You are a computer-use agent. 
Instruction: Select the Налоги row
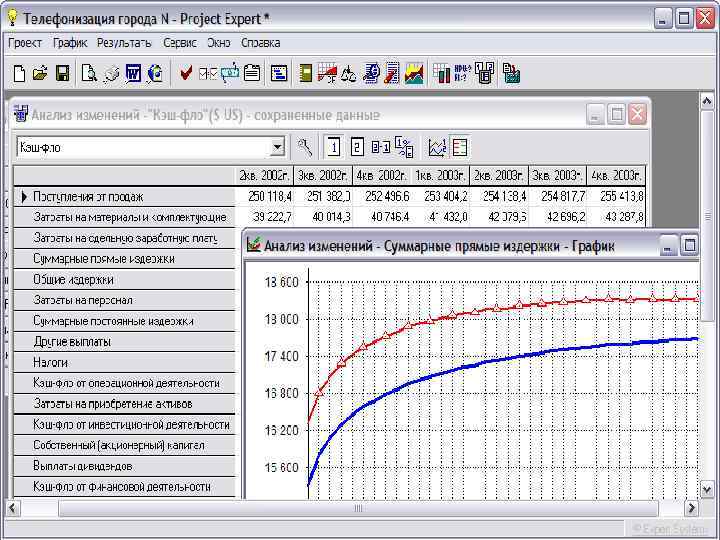(124, 362)
